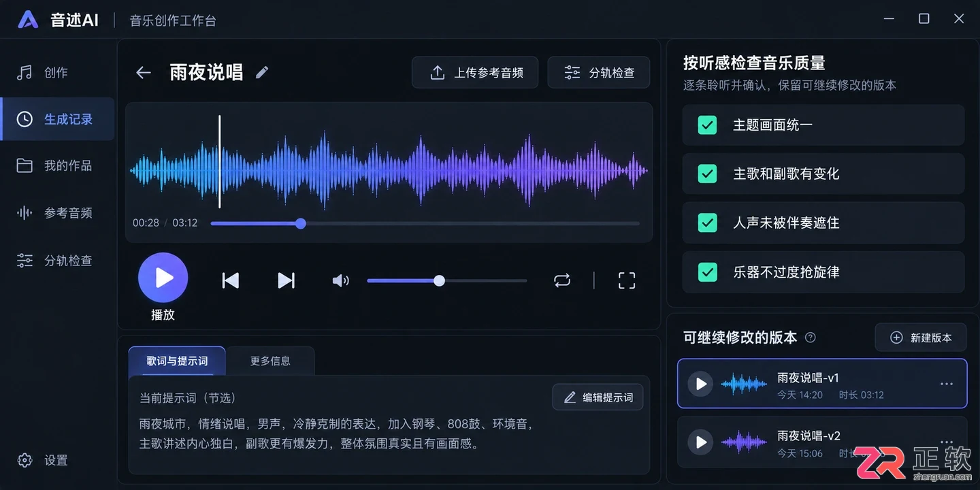Select the 雨夜说唱-v1 title text
The height and width of the screenshot is (490, 980).
click(x=808, y=378)
